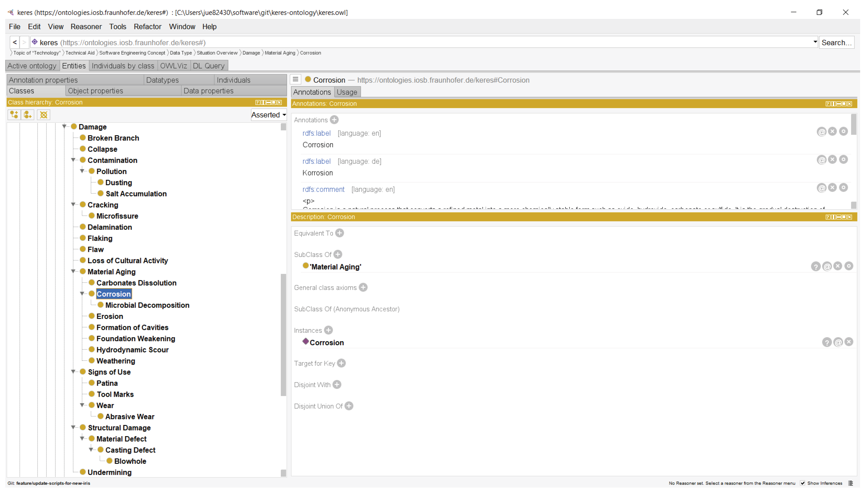Image resolution: width=868 pixels, height=491 pixels.
Task: Collapse the Cracking tree node
Action: [x=73, y=204]
